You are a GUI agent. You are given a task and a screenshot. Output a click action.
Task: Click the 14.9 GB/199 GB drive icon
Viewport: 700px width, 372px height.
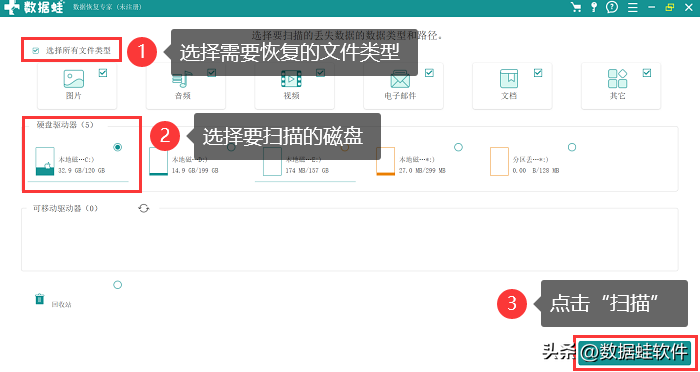click(x=158, y=161)
